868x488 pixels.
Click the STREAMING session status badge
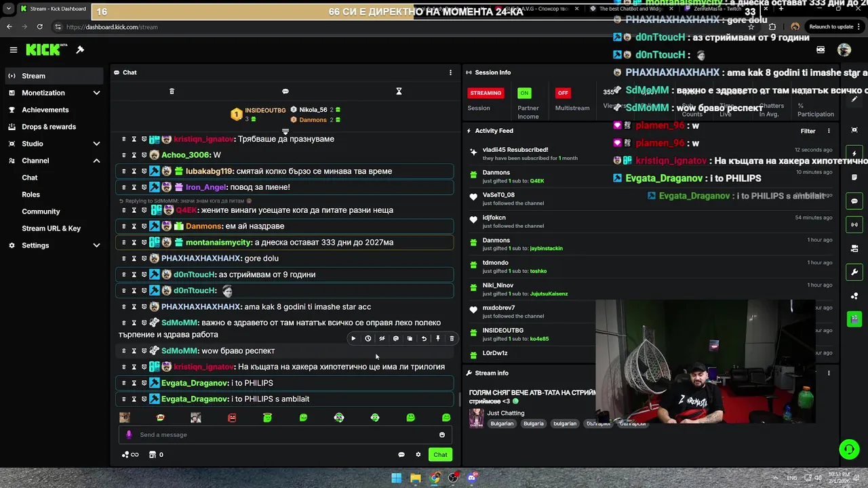point(486,93)
